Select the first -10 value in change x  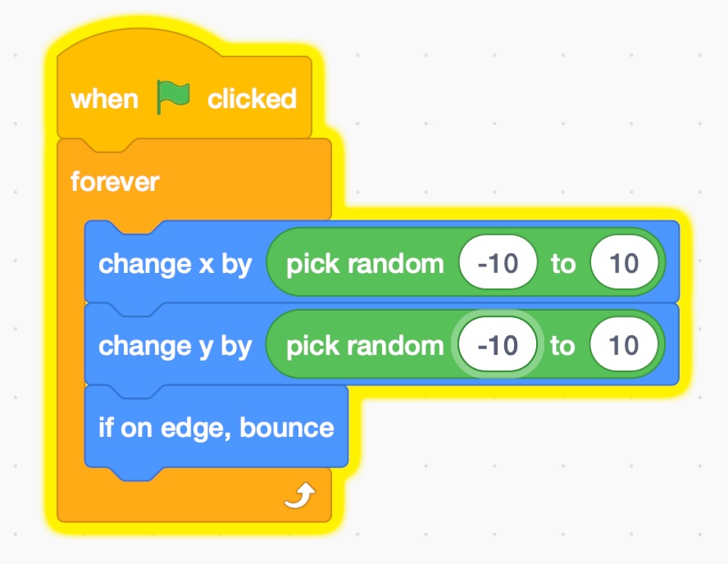(x=498, y=264)
